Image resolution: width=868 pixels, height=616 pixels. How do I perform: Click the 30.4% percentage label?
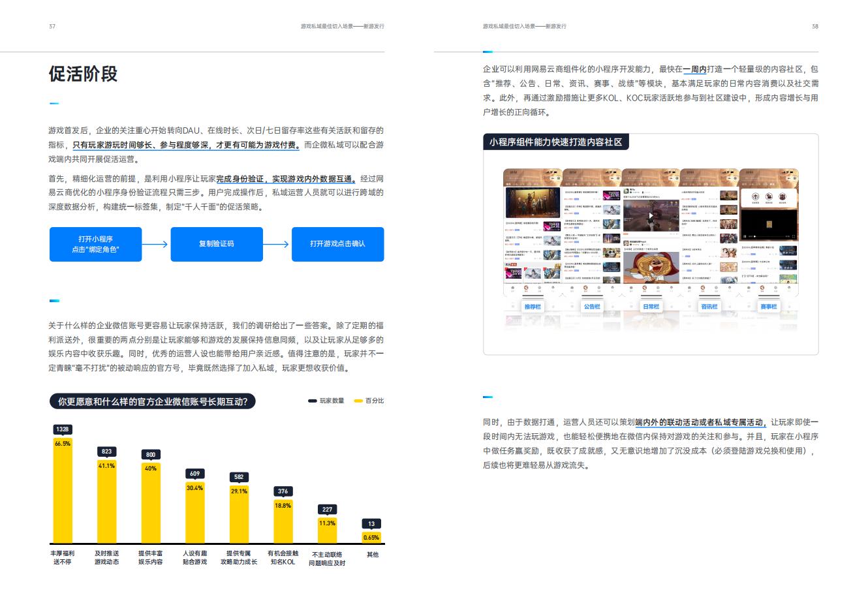click(194, 488)
